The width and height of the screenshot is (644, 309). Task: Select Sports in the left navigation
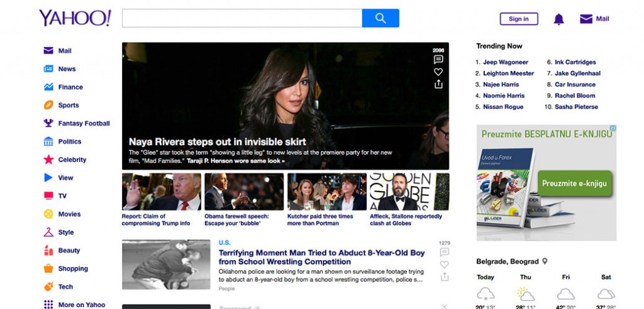tap(69, 105)
